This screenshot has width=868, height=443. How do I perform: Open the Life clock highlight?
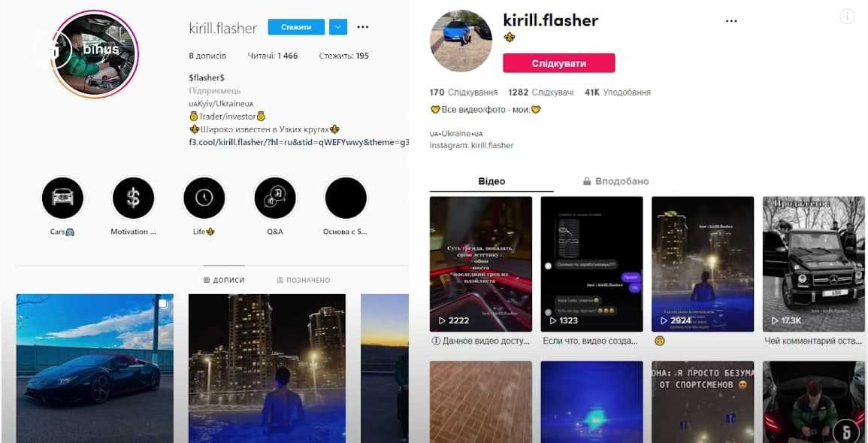click(204, 199)
